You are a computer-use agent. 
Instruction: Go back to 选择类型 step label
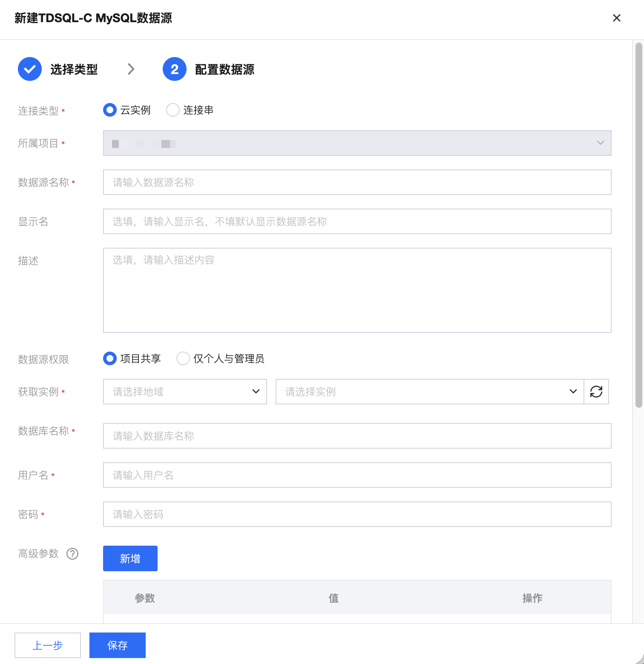tap(74, 69)
